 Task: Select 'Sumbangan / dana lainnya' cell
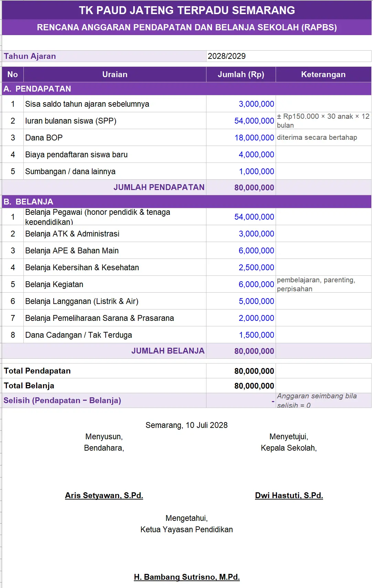(x=115, y=171)
